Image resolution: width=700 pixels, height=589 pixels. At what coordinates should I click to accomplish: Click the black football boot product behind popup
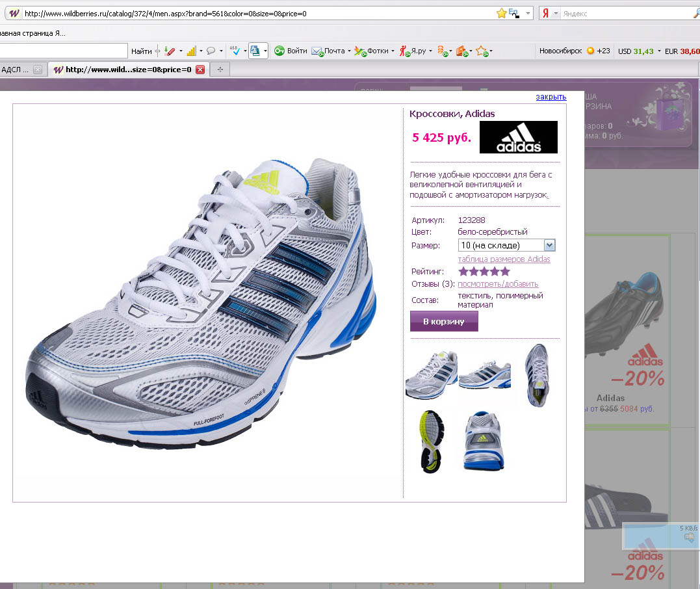click(624, 314)
